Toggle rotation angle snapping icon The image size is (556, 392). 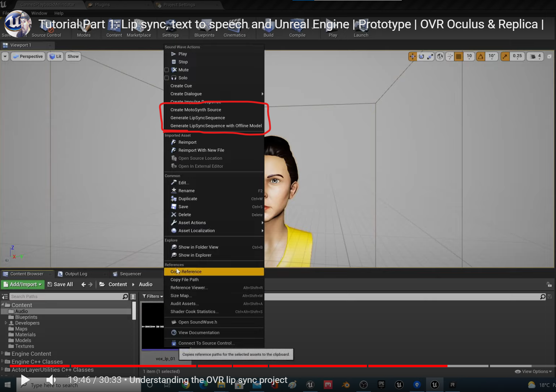click(x=481, y=56)
